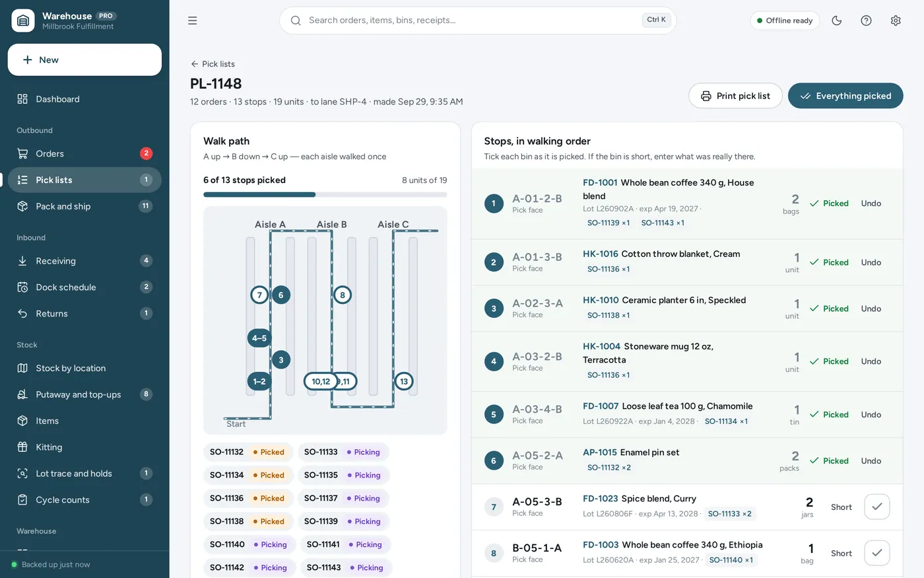
Task: Open Dashboard in the sidebar
Action: (x=84, y=99)
